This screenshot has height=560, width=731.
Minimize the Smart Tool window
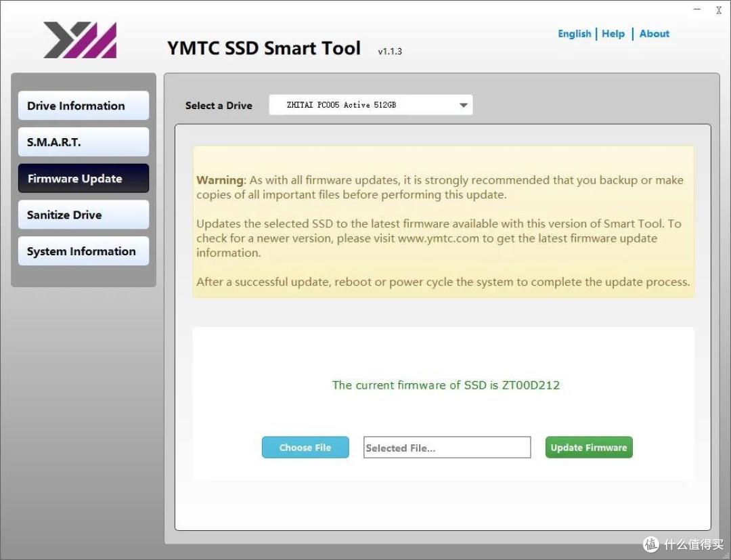click(697, 9)
